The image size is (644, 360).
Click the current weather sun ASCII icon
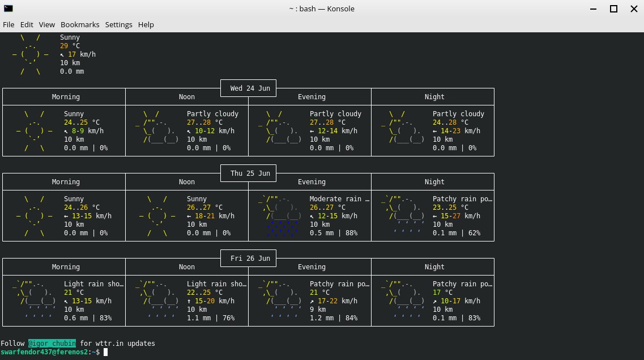click(x=31, y=54)
